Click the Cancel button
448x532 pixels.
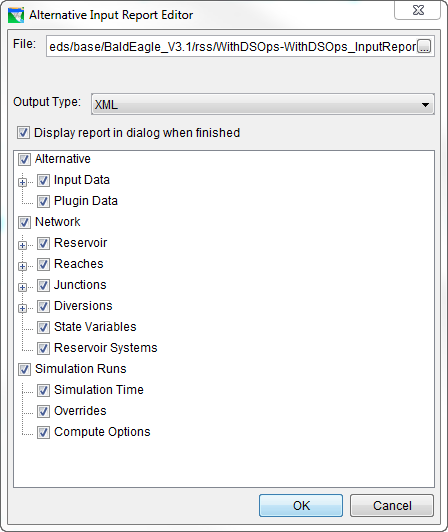392,506
